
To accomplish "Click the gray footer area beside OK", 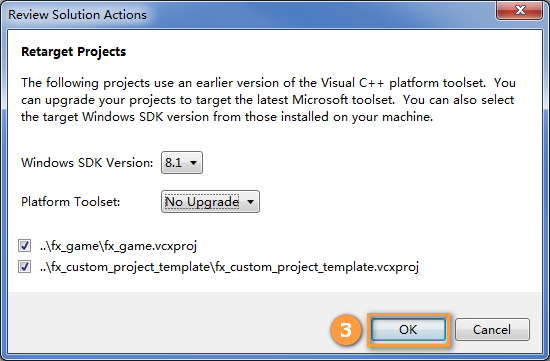I will pyautogui.click(x=168, y=323).
